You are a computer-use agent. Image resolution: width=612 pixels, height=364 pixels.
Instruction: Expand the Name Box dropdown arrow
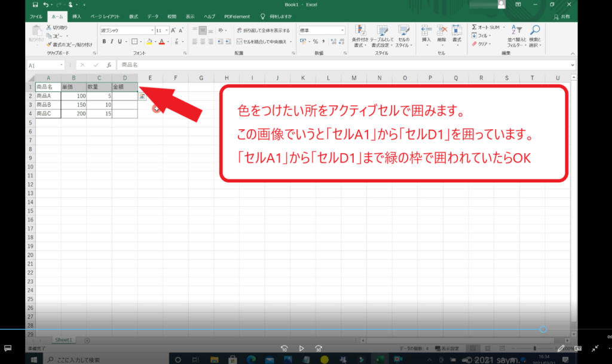point(61,65)
